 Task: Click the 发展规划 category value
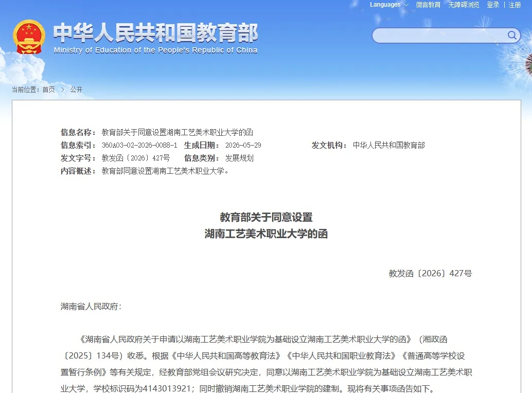tap(239, 158)
